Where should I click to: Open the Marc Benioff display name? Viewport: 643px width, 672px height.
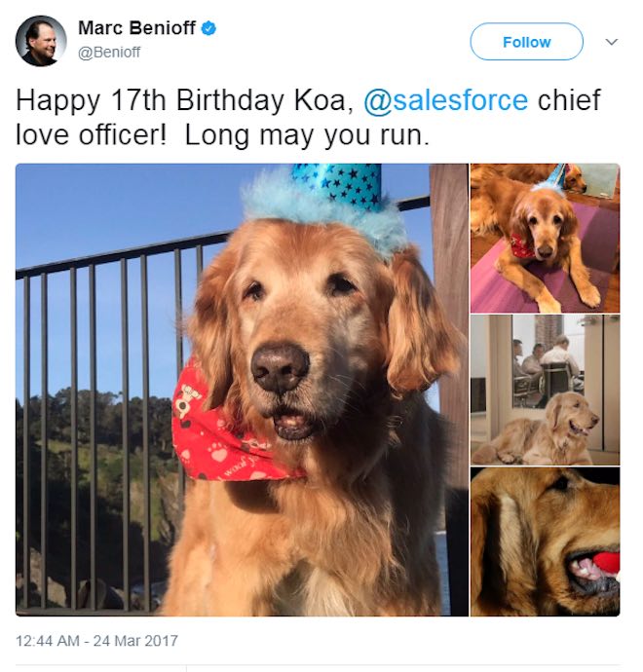(x=136, y=28)
